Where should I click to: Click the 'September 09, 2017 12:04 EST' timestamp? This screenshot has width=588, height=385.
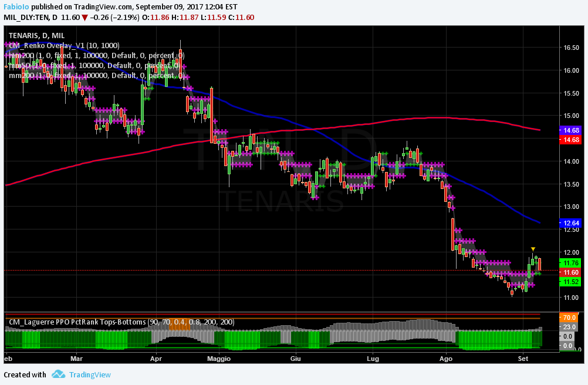pos(187,6)
